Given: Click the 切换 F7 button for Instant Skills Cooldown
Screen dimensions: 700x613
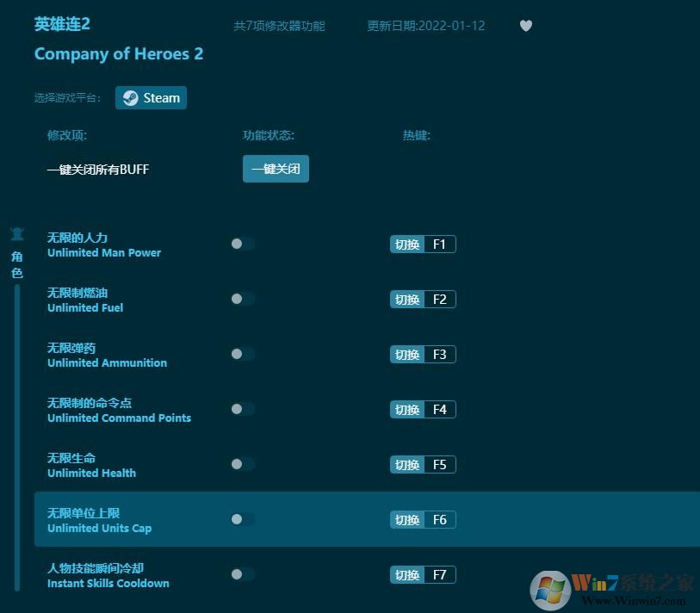Looking at the screenshot, I should pyautogui.click(x=422, y=574).
